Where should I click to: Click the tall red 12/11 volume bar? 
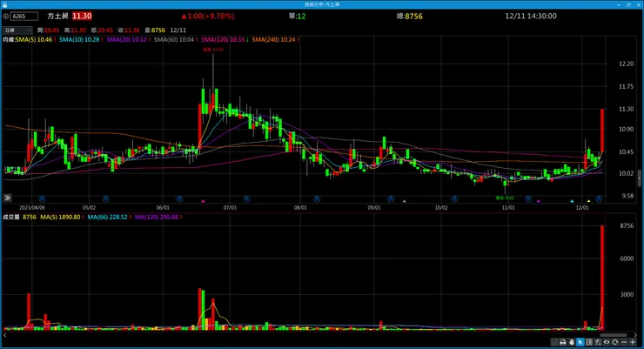[x=602, y=277]
